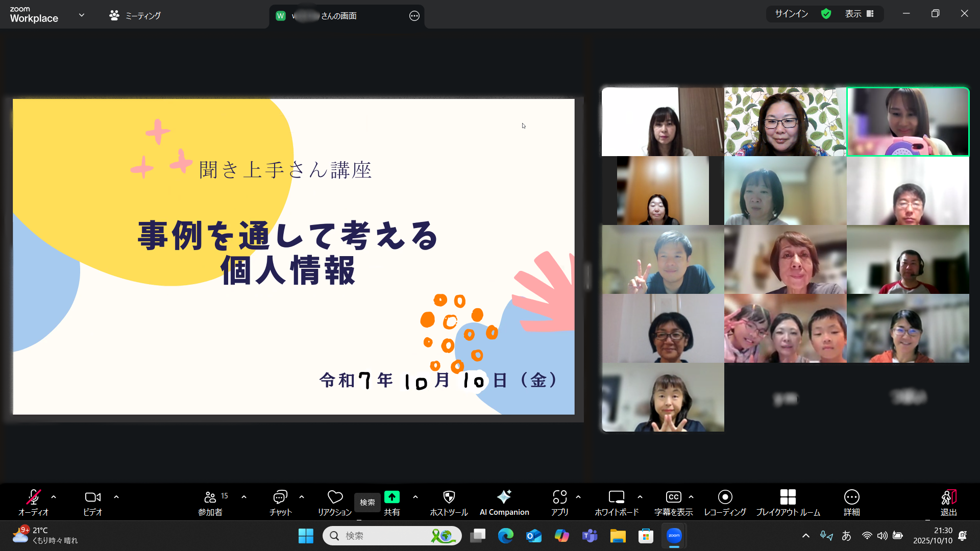980x551 pixels.
Task: Select the ミーティング tab
Action: 135,16
